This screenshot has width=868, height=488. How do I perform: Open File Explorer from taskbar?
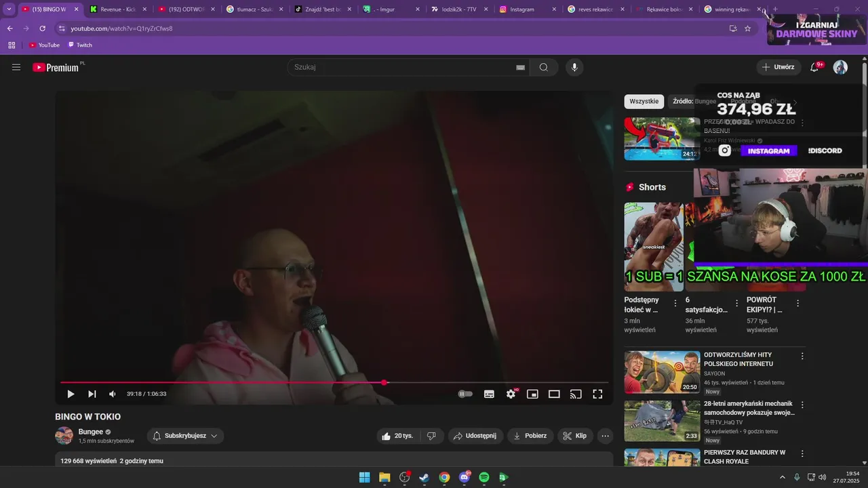point(384,477)
